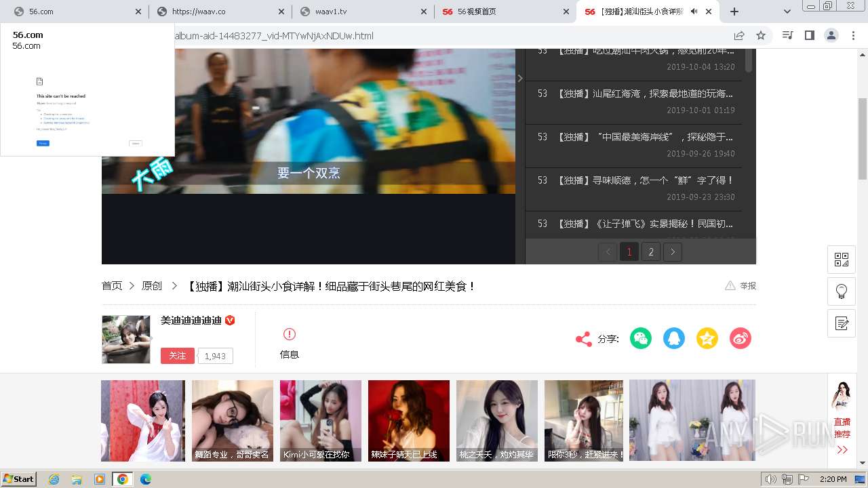Viewport: 868px width, 488px height.
Task: Click the playlist panel scrollbar
Action: click(749, 60)
